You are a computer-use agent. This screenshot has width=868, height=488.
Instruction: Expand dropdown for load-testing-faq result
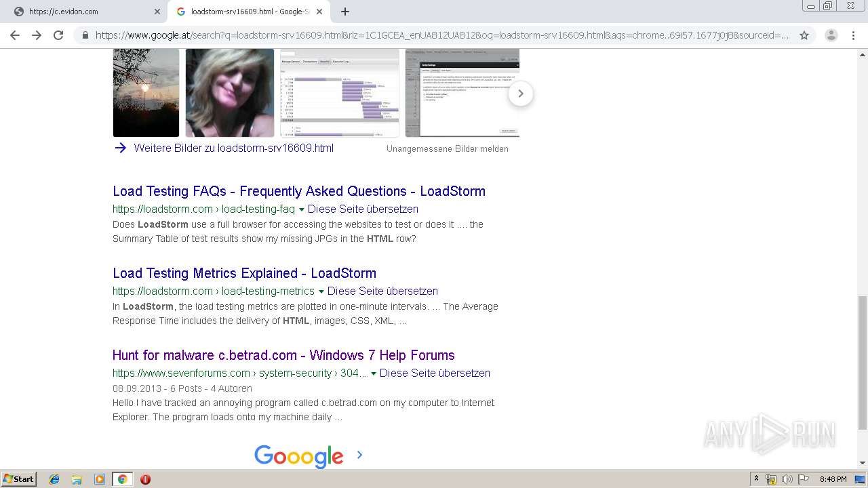pyautogui.click(x=302, y=209)
